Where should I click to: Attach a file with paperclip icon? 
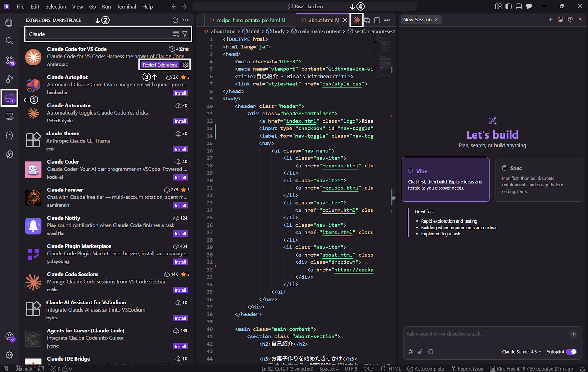point(420,351)
